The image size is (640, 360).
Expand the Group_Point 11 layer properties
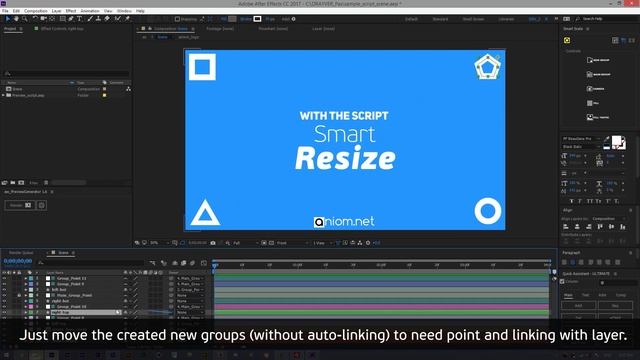pos(25,278)
